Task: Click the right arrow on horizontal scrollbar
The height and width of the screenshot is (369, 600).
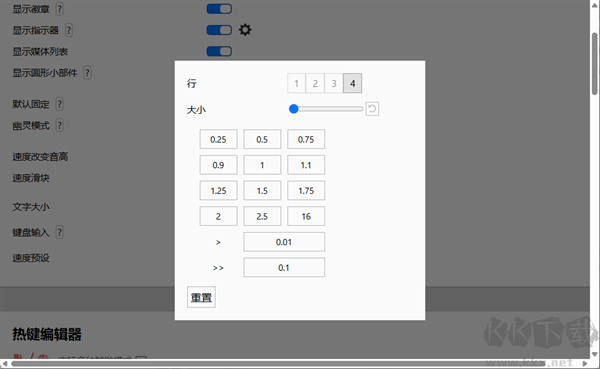Action: click(585, 363)
